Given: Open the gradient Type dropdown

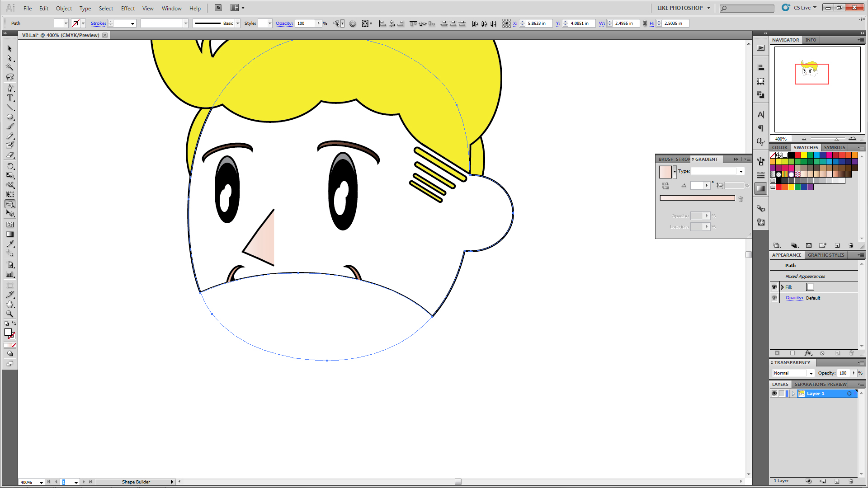Looking at the screenshot, I should coord(741,171).
